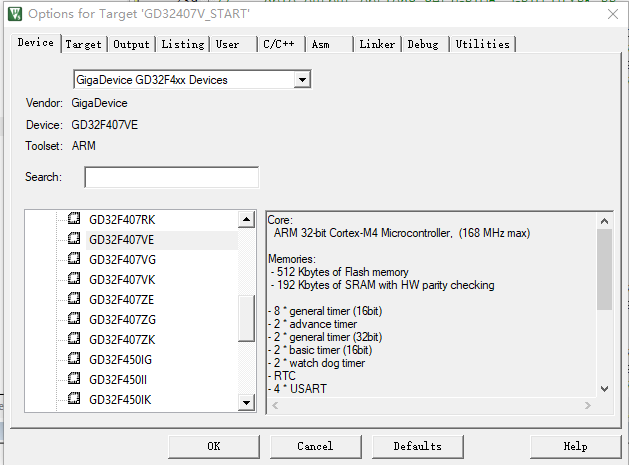Image resolution: width=629 pixels, height=465 pixels.
Task: Pick the GD32F407ZK device entry
Action: pos(122,340)
